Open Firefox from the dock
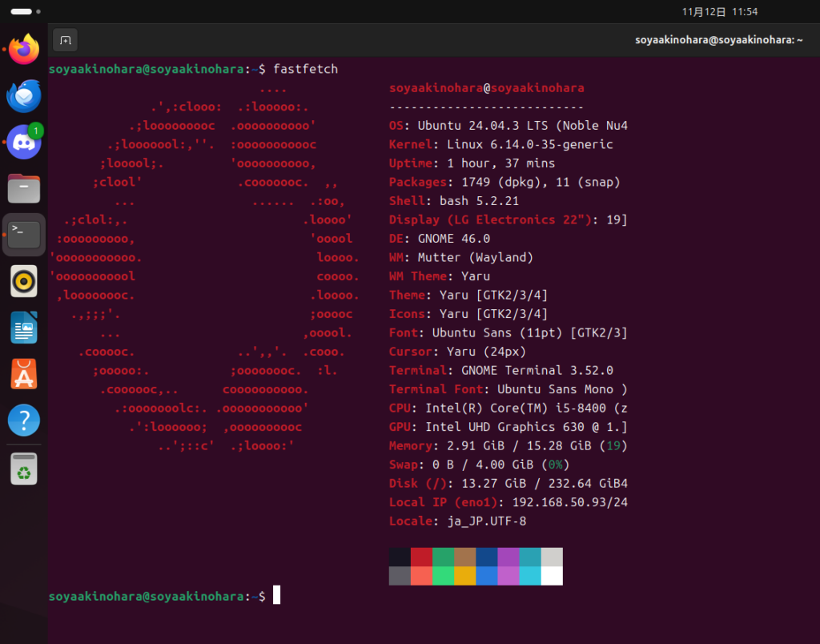 pos(24,50)
